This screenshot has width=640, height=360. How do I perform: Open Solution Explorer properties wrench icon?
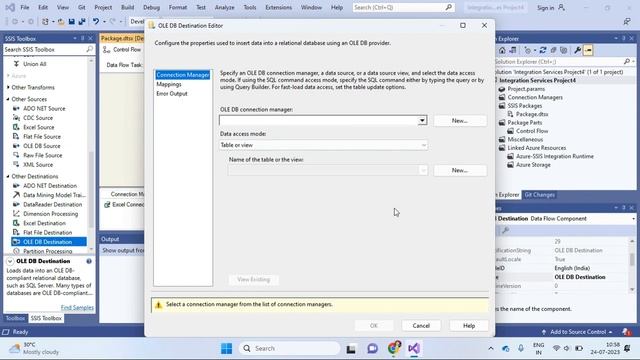click(x=577, y=51)
